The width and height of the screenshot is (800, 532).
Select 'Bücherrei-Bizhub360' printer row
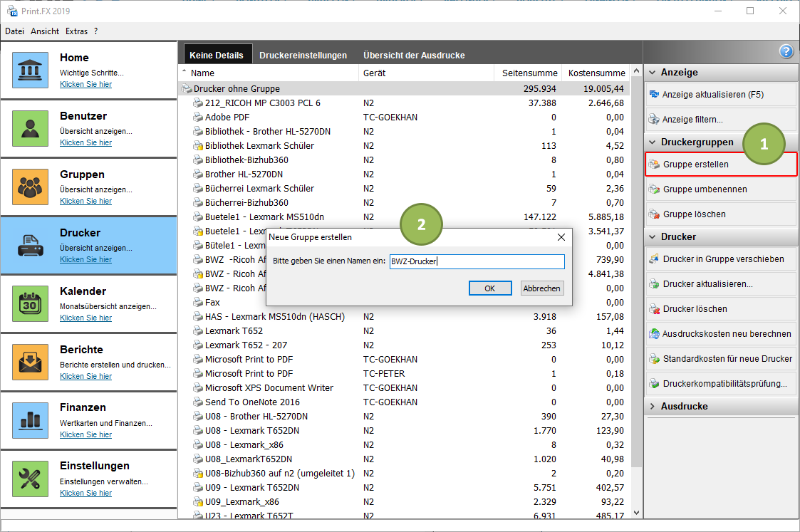[404, 203]
